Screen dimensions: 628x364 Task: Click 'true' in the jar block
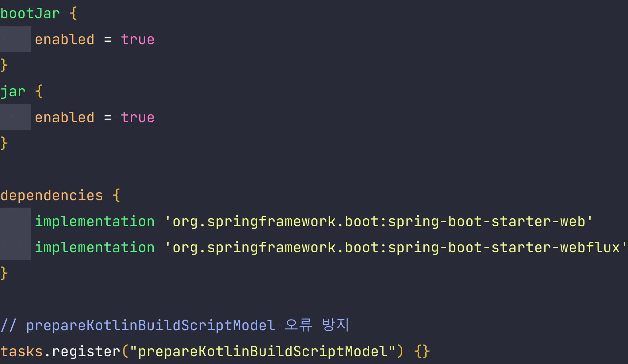click(x=138, y=117)
